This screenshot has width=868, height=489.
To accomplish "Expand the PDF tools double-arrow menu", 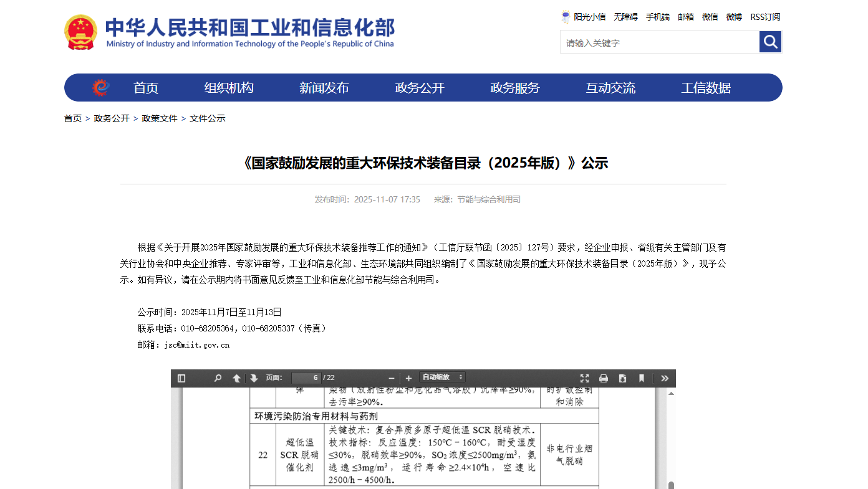I will (664, 378).
